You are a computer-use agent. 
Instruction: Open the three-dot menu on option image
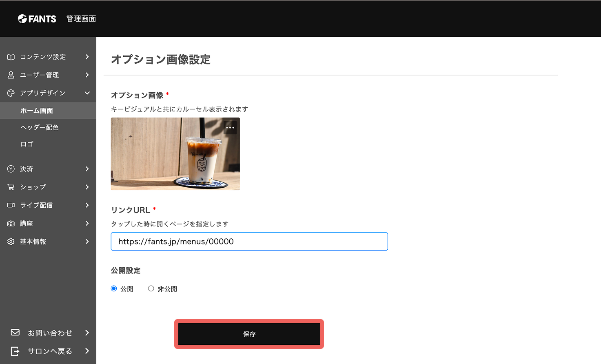click(x=230, y=128)
